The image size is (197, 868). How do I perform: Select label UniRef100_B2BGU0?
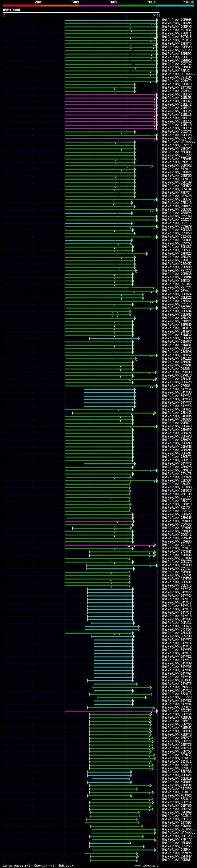pyautogui.click(x=177, y=338)
